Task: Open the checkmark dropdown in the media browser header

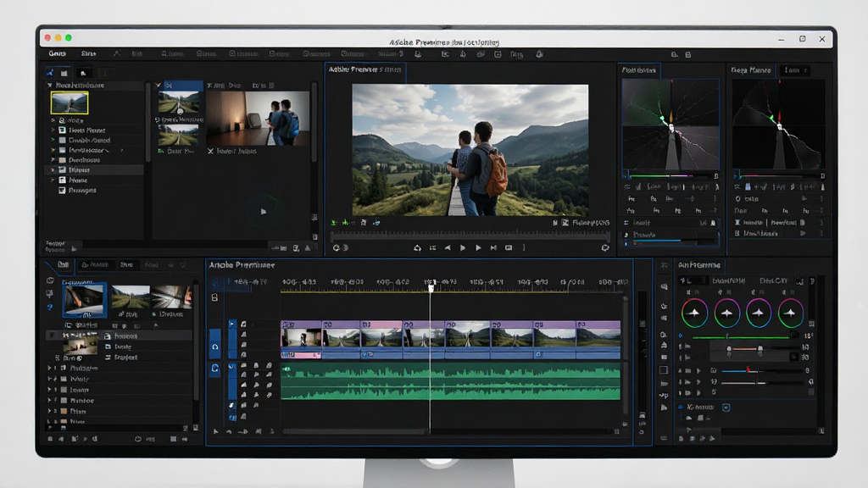Action: pyautogui.click(x=159, y=86)
